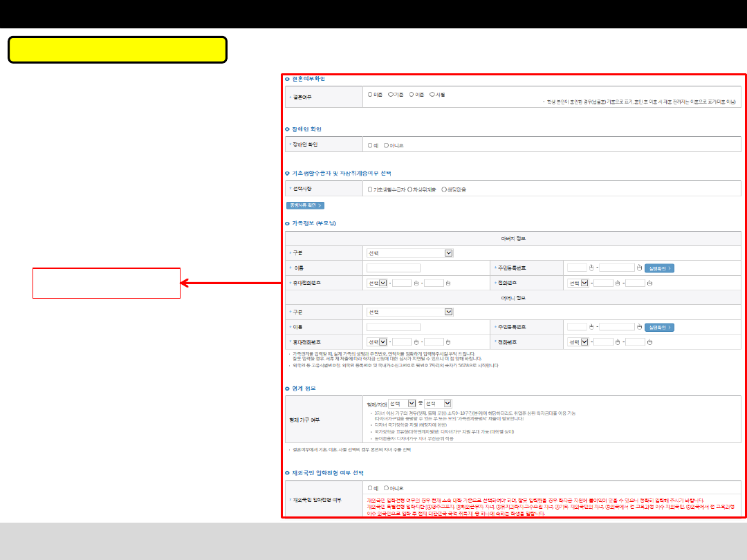Select the 기초생활수급자 option
Image resolution: width=747 pixels, height=560 pixels.
coord(371,189)
